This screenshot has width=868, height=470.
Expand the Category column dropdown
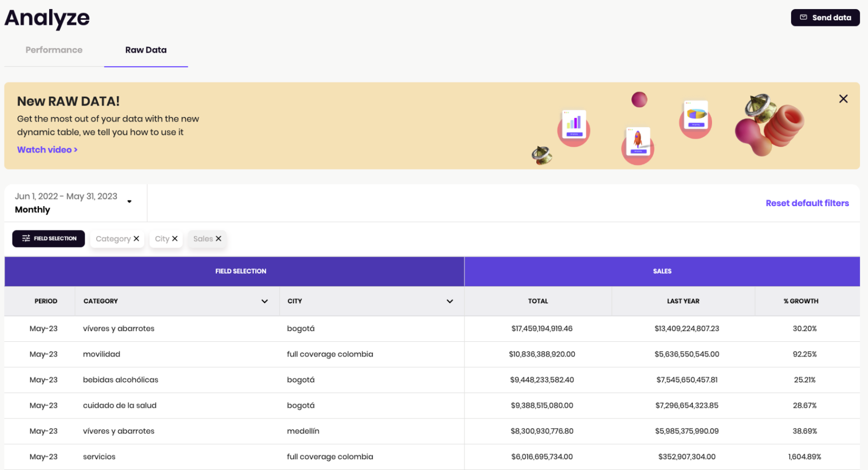[264, 301]
